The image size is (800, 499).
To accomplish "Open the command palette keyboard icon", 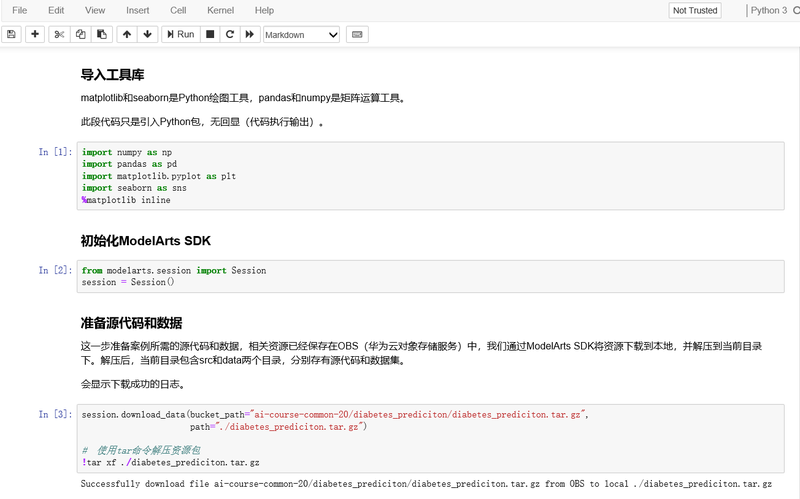I will click(357, 34).
